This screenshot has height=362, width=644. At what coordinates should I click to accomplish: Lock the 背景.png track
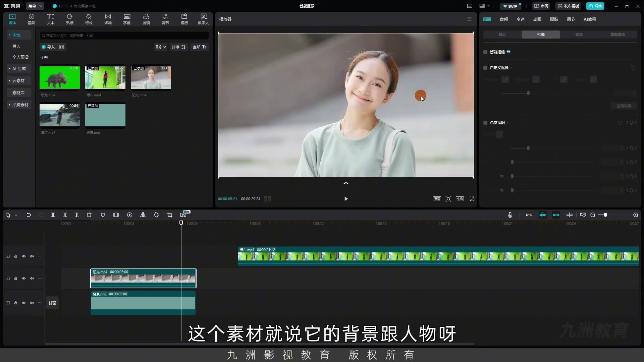16,303
